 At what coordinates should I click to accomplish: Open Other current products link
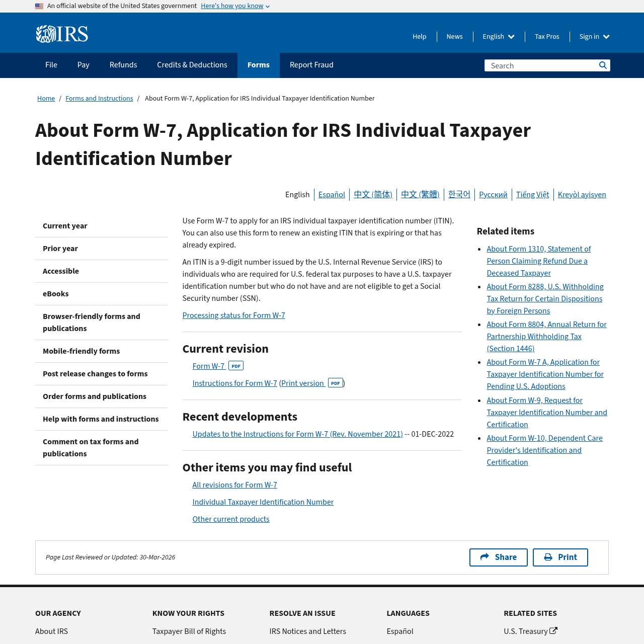[x=230, y=519]
